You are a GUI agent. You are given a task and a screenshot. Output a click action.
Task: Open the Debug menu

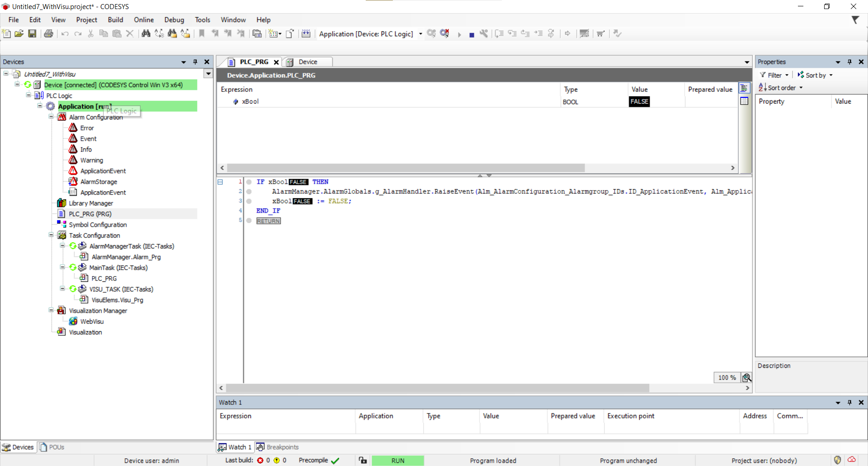[x=174, y=20]
